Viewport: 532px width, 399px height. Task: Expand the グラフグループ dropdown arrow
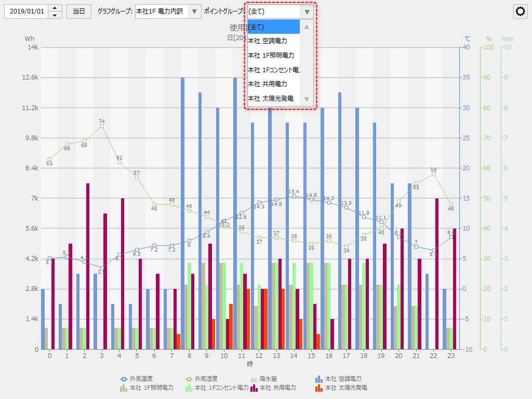[194, 12]
